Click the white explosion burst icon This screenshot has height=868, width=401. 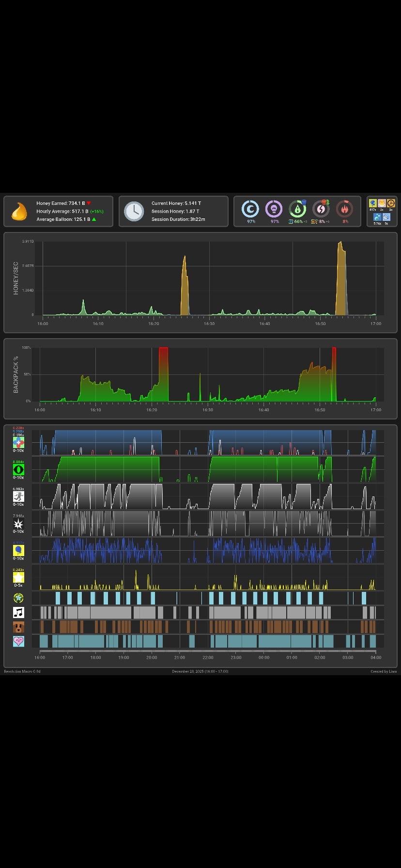(18, 524)
